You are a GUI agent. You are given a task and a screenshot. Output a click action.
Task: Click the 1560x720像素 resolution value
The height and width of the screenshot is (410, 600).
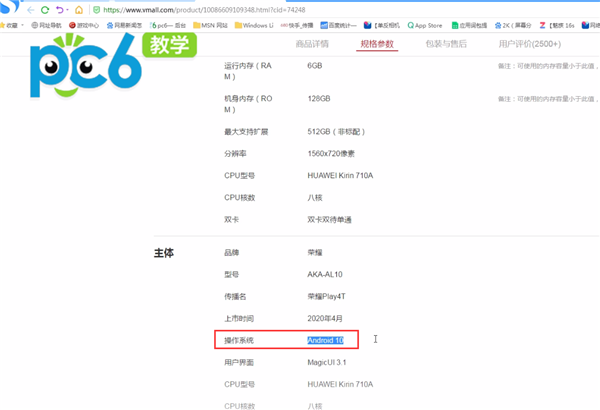tap(331, 154)
